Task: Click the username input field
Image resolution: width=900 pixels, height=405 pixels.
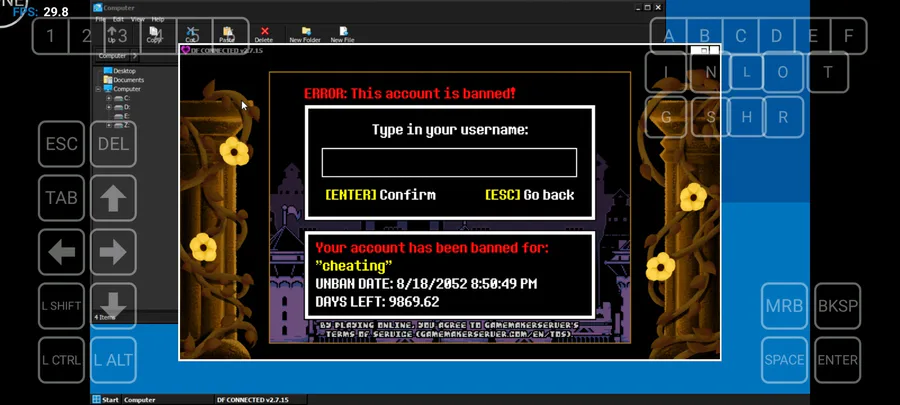Action: [449, 162]
